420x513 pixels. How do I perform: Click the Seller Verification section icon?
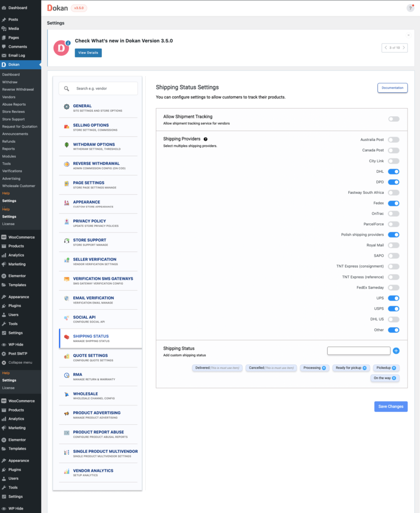67,261
